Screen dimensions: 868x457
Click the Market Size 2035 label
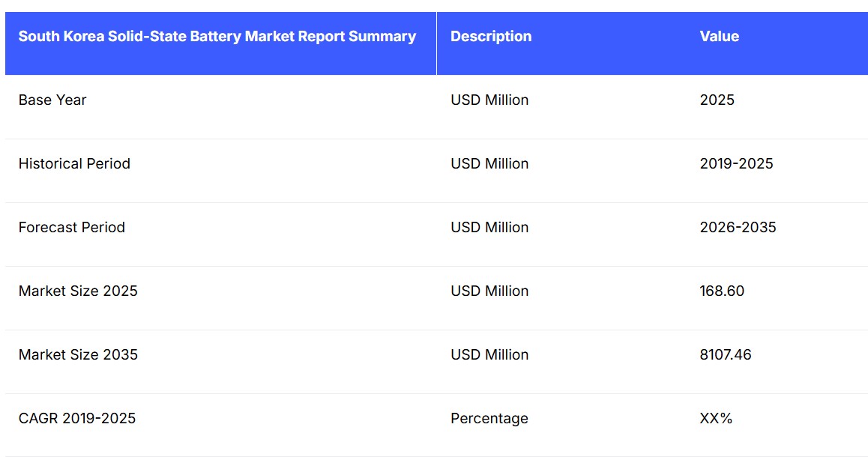coord(78,355)
